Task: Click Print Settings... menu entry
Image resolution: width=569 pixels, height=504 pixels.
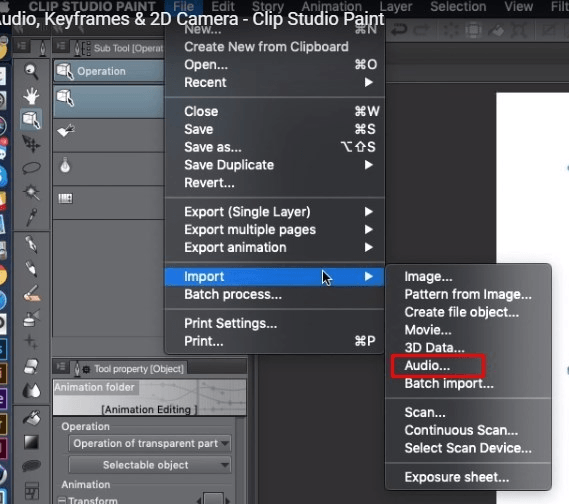Action: [275, 323]
